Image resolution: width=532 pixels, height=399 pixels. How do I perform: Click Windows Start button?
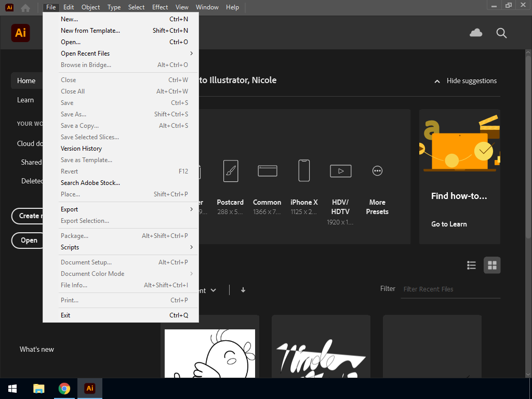(12, 389)
